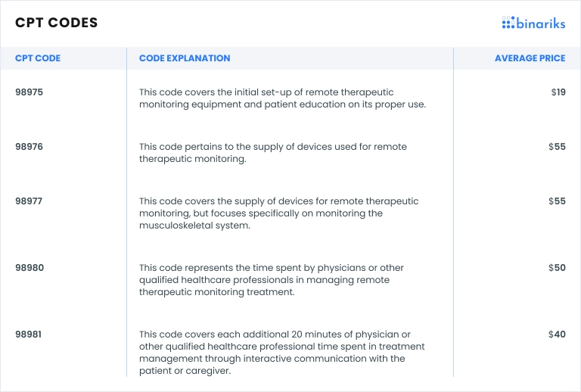Select the CODE EXPLANATION column header
This screenshot has height=392, width=581.
(x=185, y=58)
